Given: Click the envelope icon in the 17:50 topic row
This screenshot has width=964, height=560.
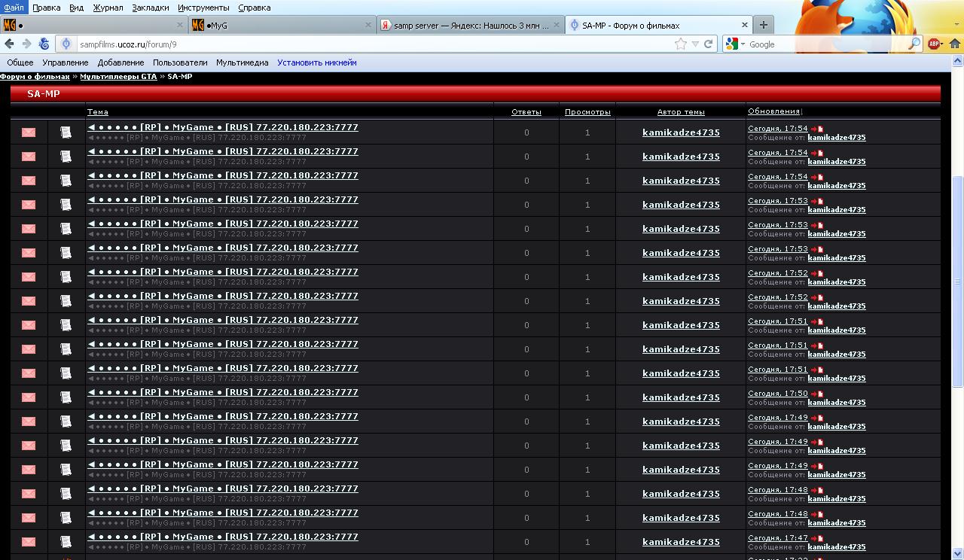Looking at the screenshot, I should point(29,397).
